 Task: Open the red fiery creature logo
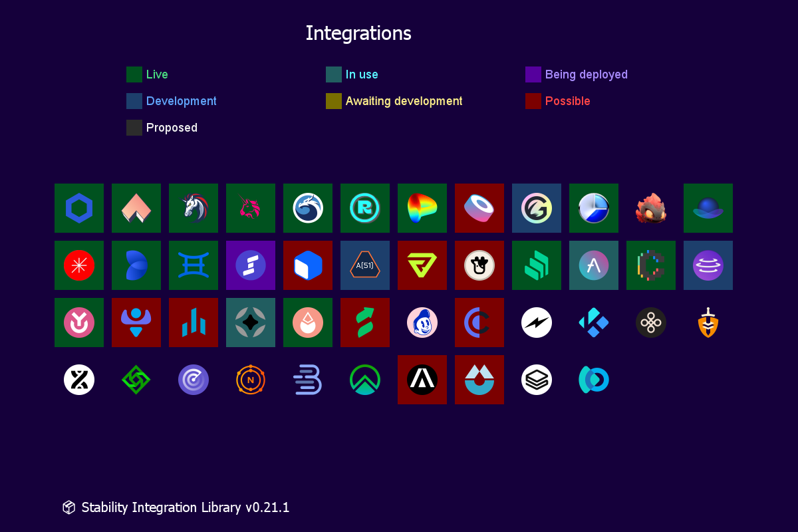point(651,208)
